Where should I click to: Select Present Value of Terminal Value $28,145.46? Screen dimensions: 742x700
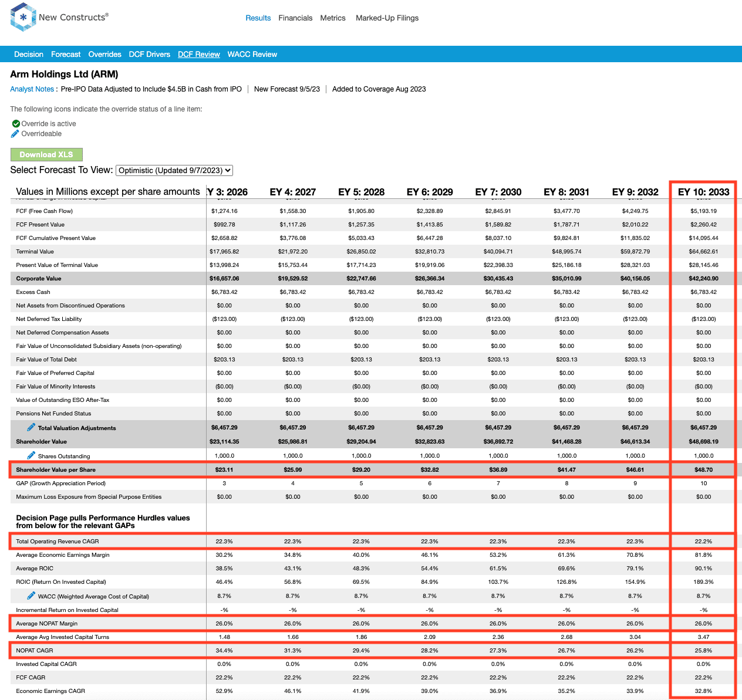[x=704, y=265]
